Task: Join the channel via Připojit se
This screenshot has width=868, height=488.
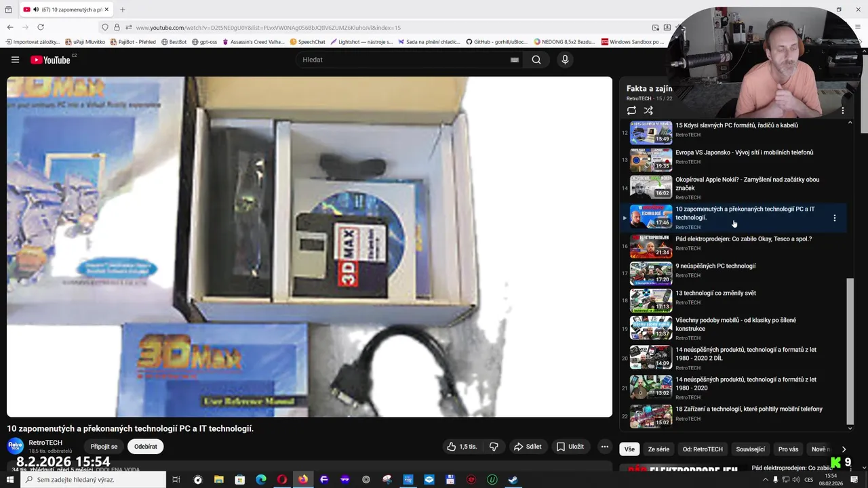Action: [x=104, y=447]
